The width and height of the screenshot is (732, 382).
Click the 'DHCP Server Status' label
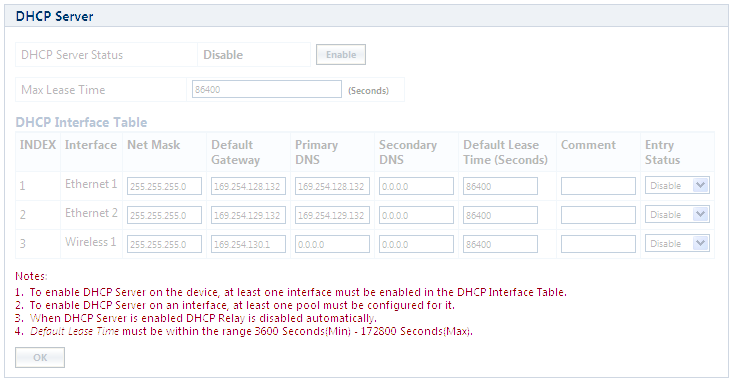pyautogui.click(x=72, y=55)
